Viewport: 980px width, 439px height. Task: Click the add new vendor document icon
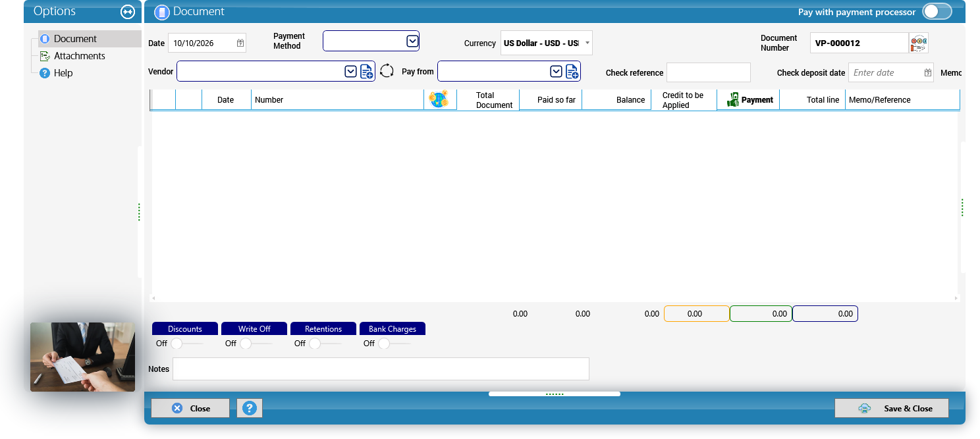click(367, 71)
